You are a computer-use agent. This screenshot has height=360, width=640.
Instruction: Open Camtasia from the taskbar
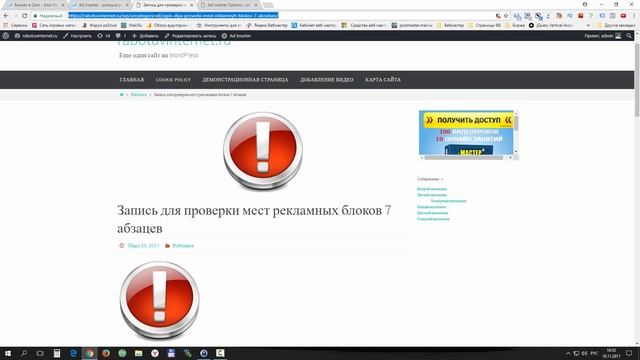[x=220, y=353]
